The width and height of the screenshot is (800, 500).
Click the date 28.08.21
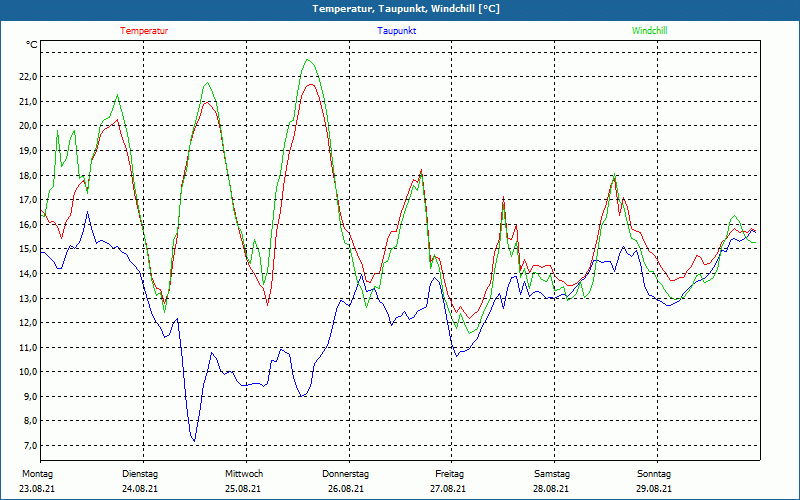pos(551,489)
